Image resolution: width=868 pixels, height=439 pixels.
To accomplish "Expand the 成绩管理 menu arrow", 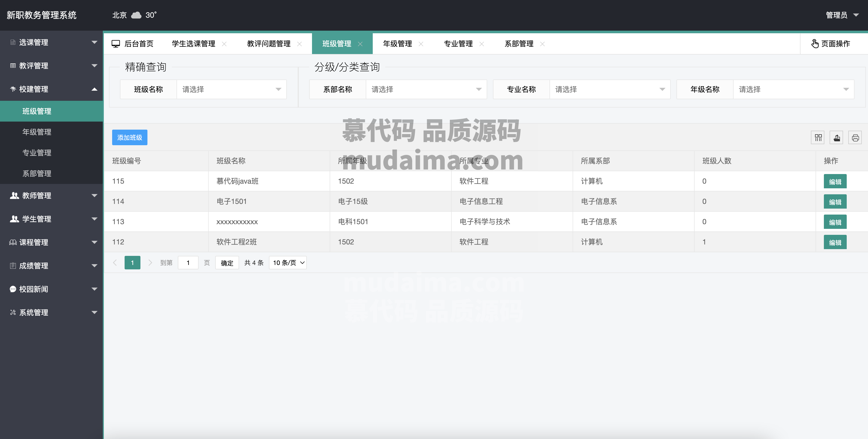I will (94, 266).
